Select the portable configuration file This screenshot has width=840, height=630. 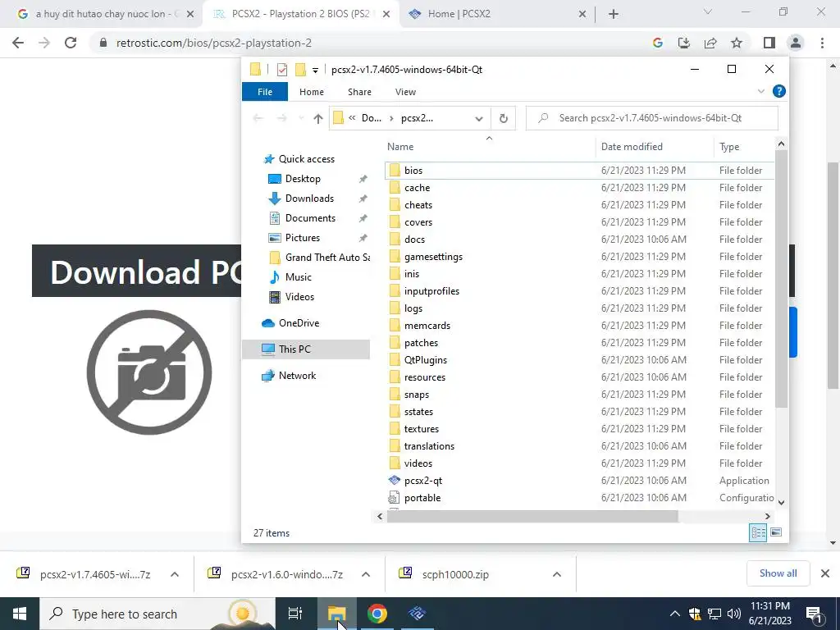422,498
